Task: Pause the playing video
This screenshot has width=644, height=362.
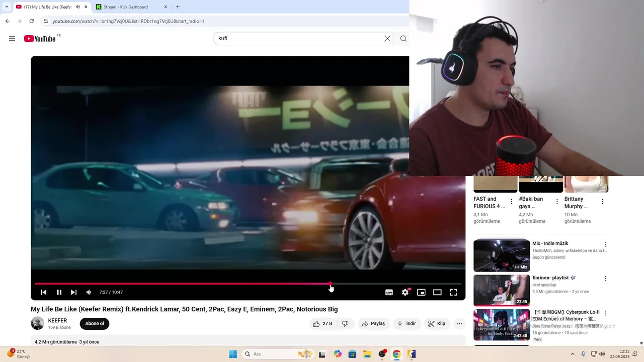Action: 59,292
